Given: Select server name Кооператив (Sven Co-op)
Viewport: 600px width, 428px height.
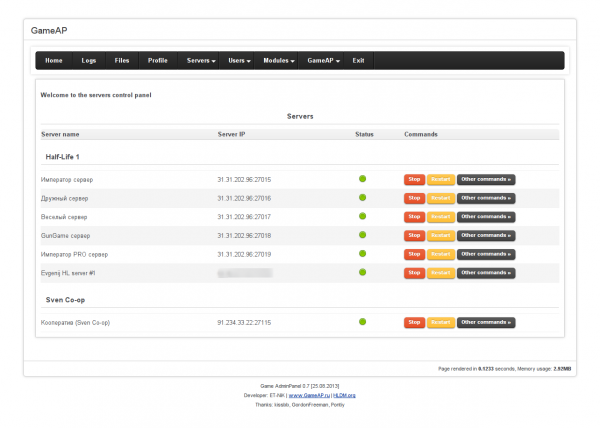Looking at the screenshot, I should [x=75, y=323].
